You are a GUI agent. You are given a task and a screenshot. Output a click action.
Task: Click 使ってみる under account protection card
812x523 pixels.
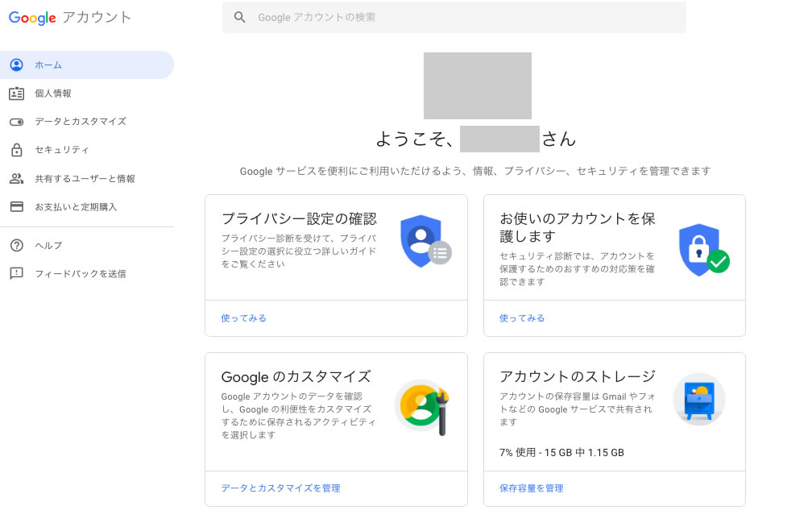tap(522, 318)
